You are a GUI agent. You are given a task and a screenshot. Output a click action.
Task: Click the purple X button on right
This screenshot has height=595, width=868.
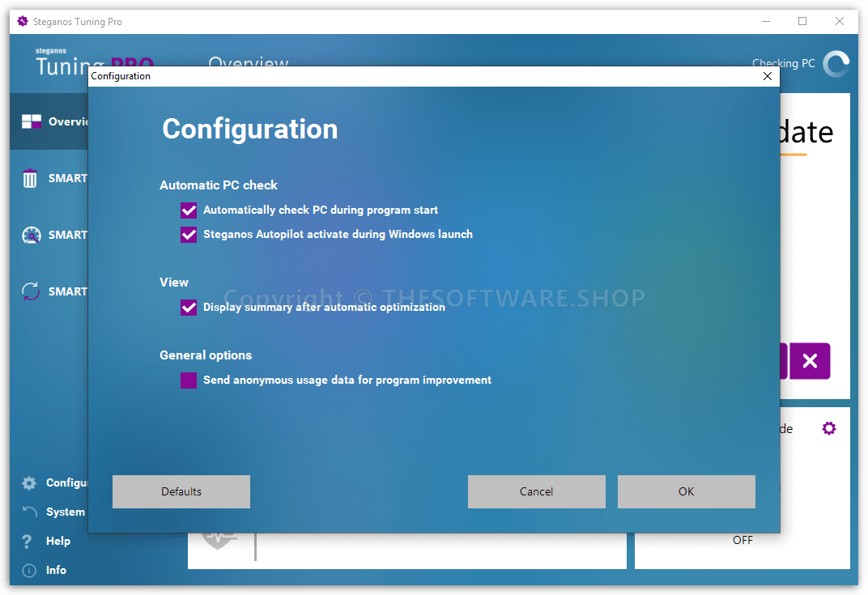coord(810,361)
